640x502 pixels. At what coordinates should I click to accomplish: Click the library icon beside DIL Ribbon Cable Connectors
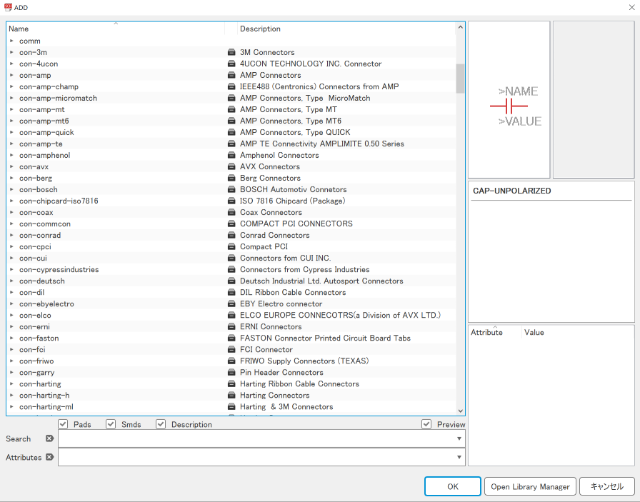click(231, 292)
